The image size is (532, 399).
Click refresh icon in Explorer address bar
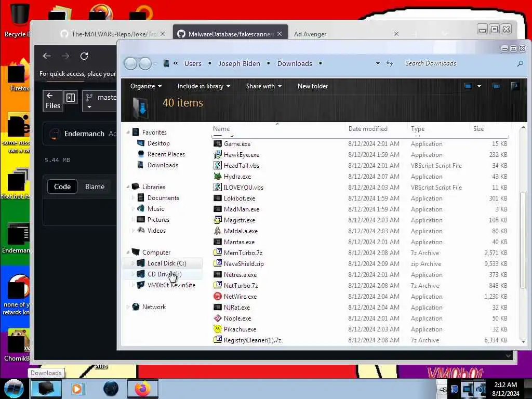pyautogui.click(x=390, y=63)
